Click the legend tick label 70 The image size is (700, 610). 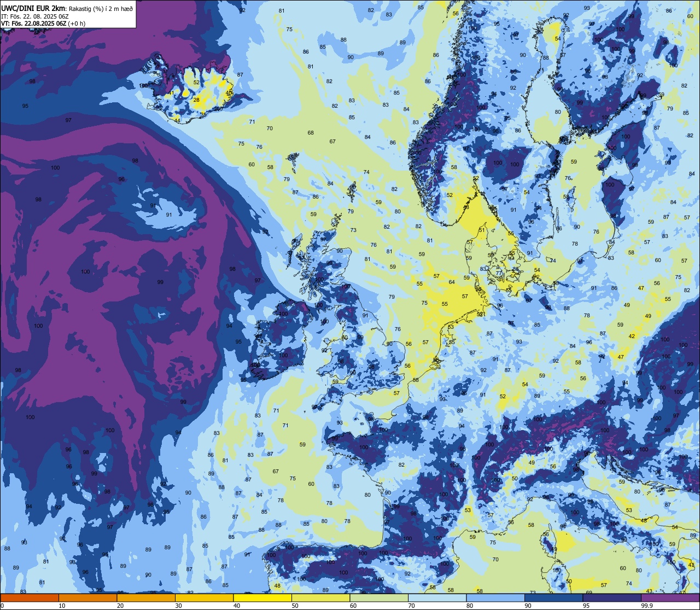pos(411,606)
